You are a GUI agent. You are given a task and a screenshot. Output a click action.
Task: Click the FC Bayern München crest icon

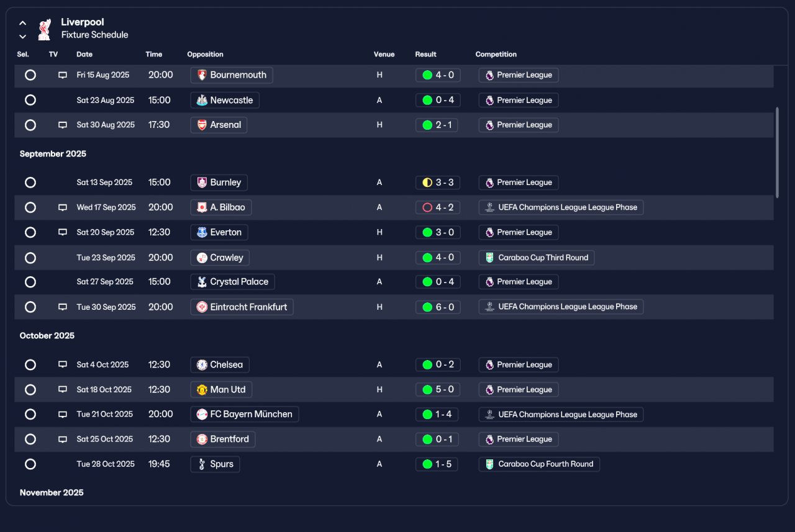pyautogui.click(x=202, y=414)
